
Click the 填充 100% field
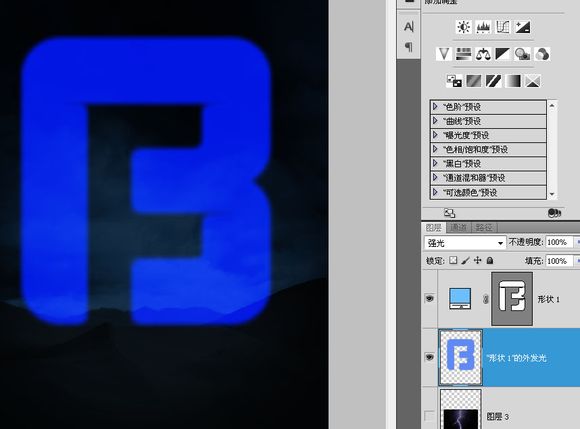click(558, 261)
